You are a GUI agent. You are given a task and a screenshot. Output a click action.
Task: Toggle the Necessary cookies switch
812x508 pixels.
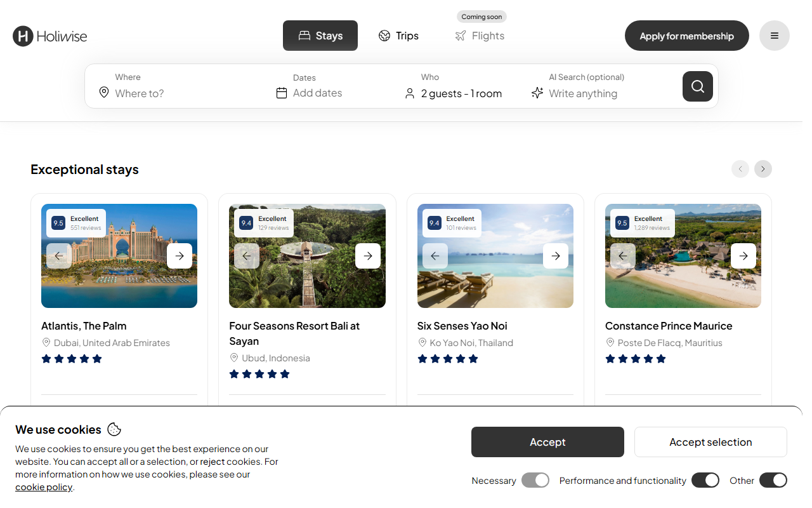coord(535,480)
